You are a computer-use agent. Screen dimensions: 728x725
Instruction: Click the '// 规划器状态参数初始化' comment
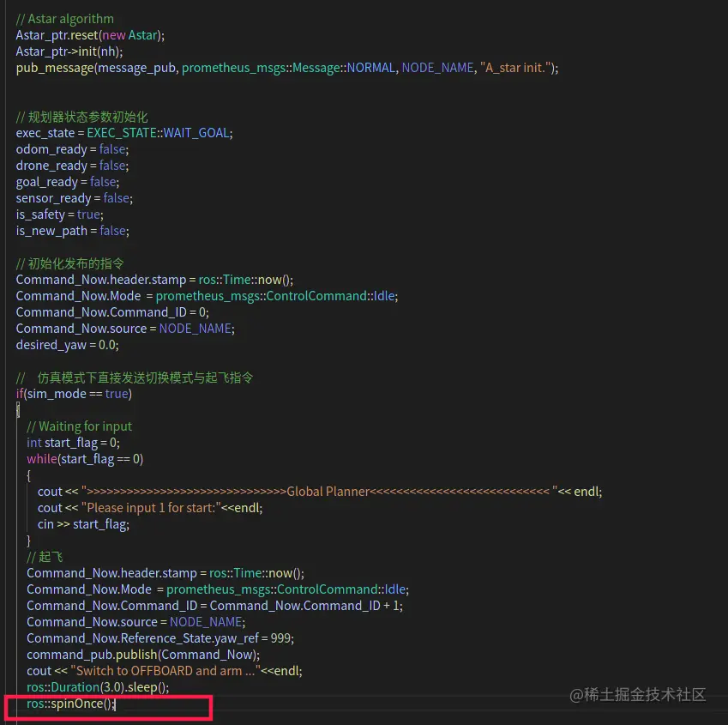pos(81,117)
